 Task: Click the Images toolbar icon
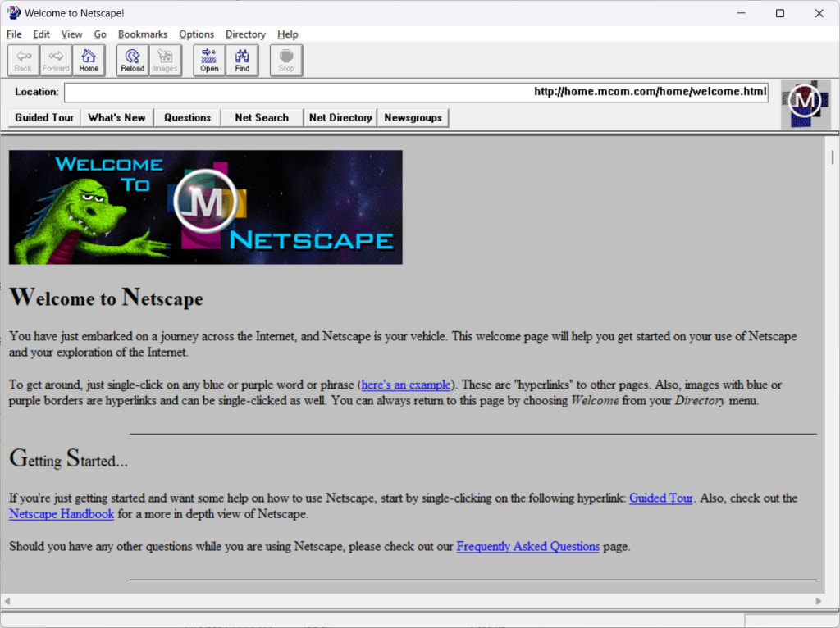164,60
